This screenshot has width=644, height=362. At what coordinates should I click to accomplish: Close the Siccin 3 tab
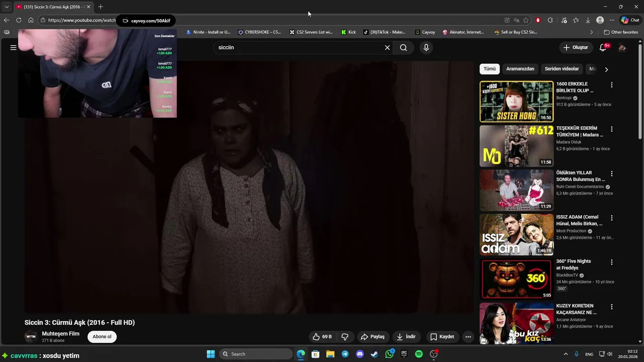click(89, 7)
